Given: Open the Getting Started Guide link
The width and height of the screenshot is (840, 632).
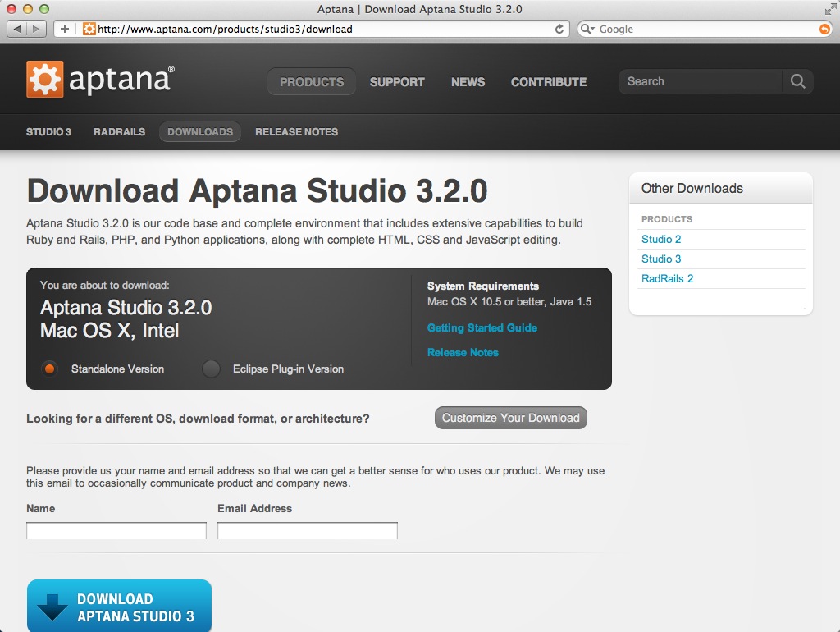Looking at the screenshot, I should coord(482,328).
